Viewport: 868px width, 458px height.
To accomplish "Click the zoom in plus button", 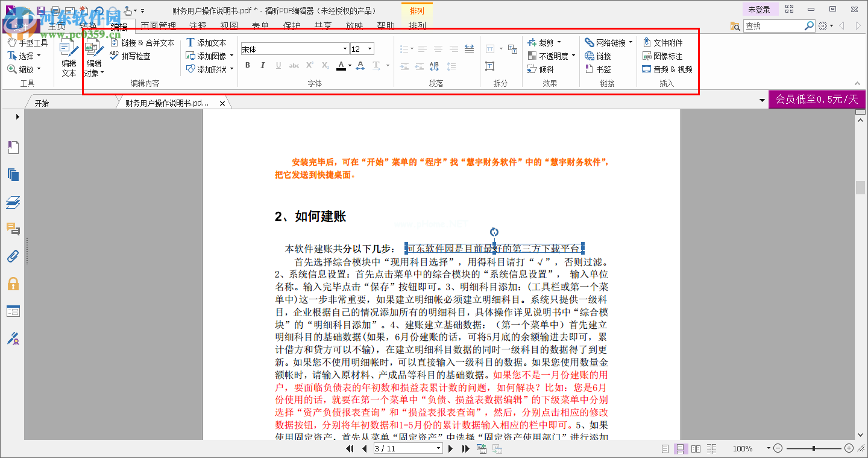I will point(849,448).
